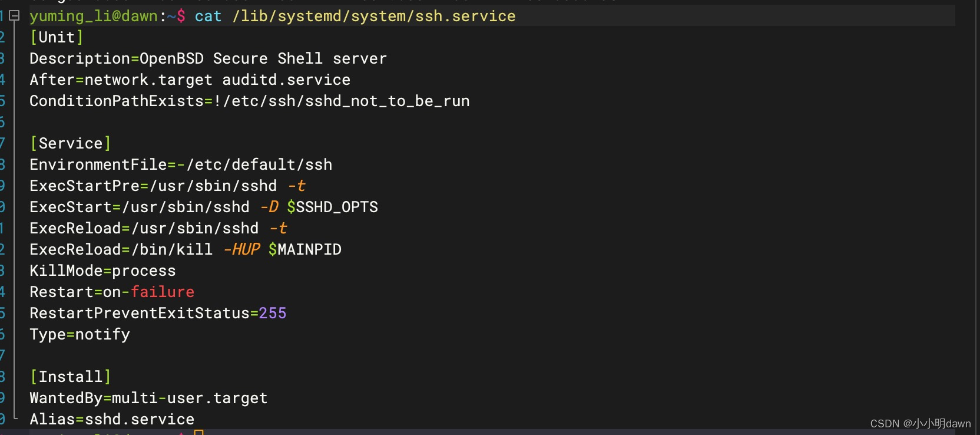Click the -D flag in the ExecStart line
Screen dimensions: 980x435
269,207
